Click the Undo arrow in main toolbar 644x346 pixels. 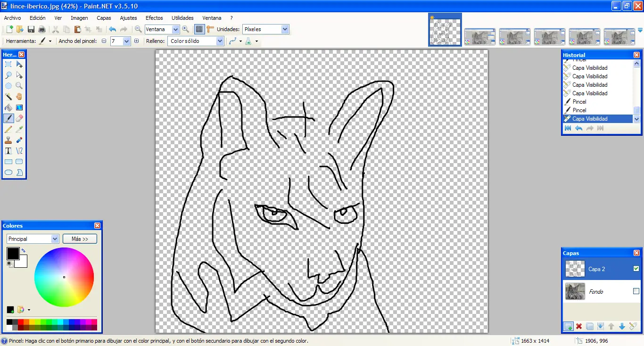tap(112, 29)
